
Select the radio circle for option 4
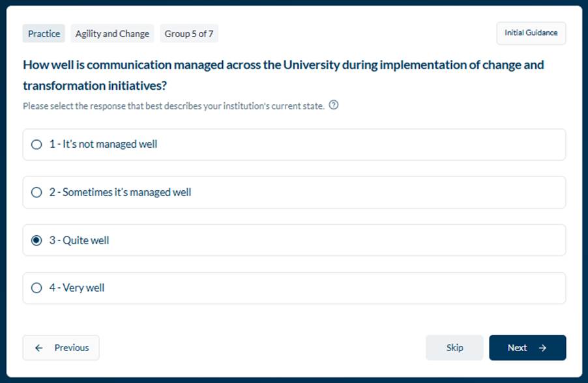click(x=37, y=288)
